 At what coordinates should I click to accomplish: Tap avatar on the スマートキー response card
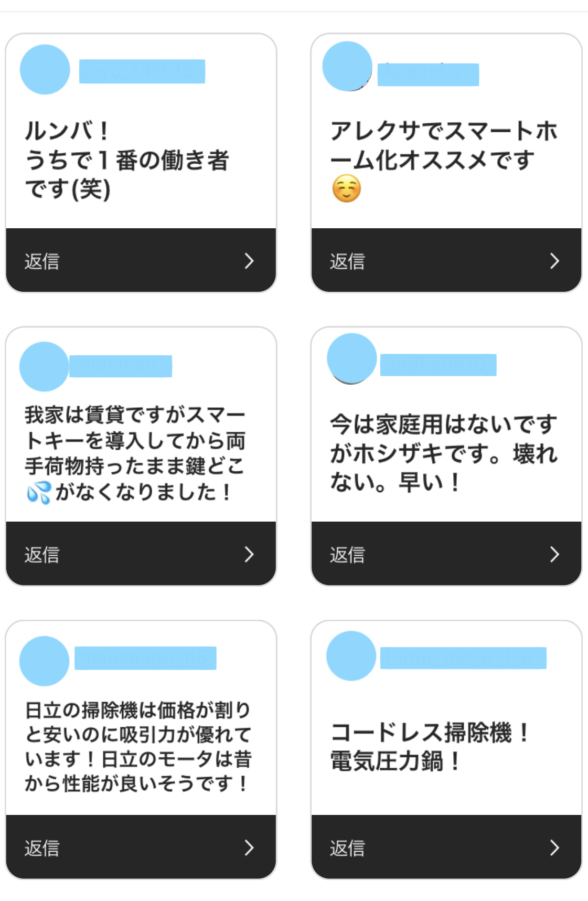tap(44, 366)
